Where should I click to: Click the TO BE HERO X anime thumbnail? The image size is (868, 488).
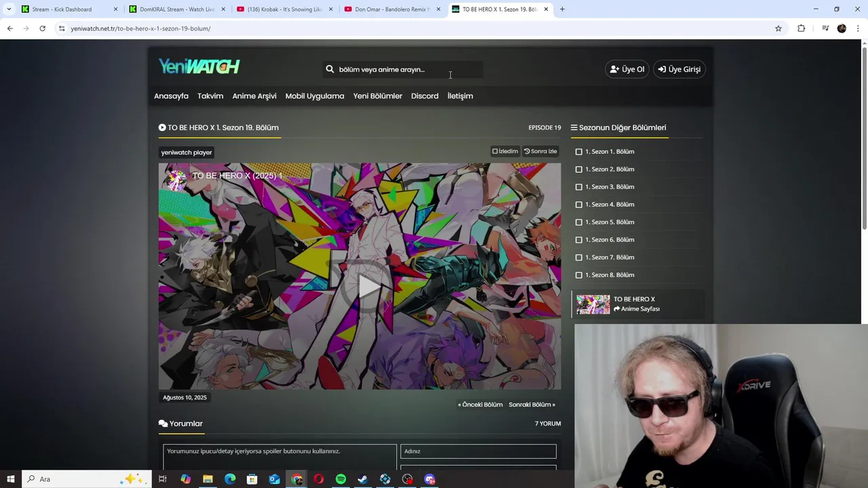pyautogui.click(x=593, y=304)
